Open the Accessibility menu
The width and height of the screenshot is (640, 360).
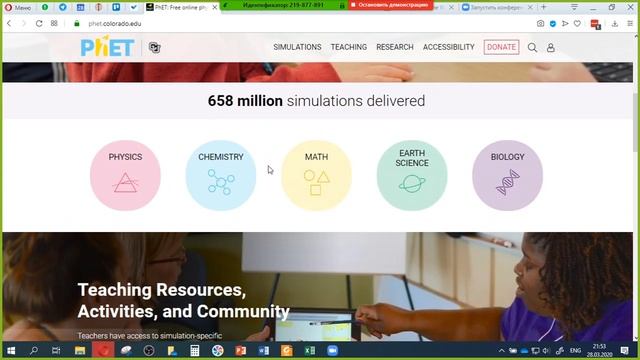coord(449,47)
